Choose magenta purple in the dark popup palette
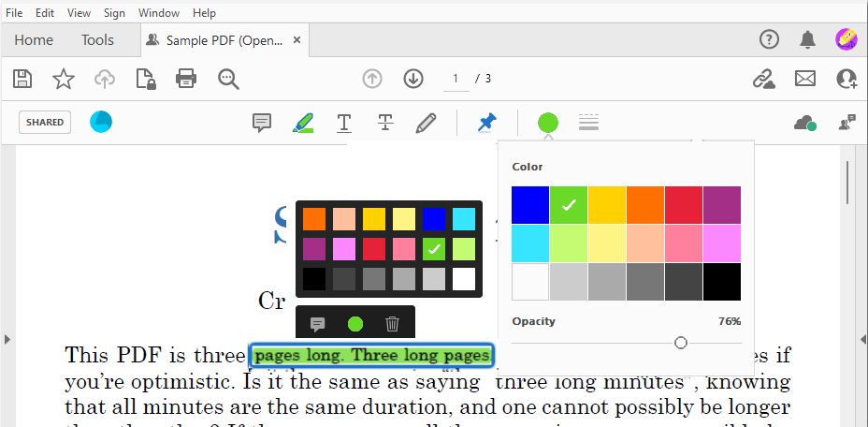 coord(314,249)
